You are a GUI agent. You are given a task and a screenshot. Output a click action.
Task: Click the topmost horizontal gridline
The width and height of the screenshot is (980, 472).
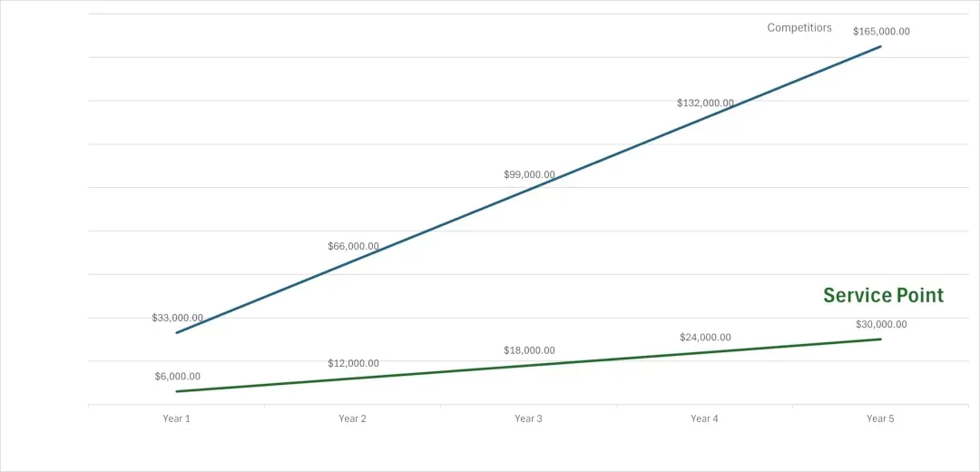(x=454, y=14)
